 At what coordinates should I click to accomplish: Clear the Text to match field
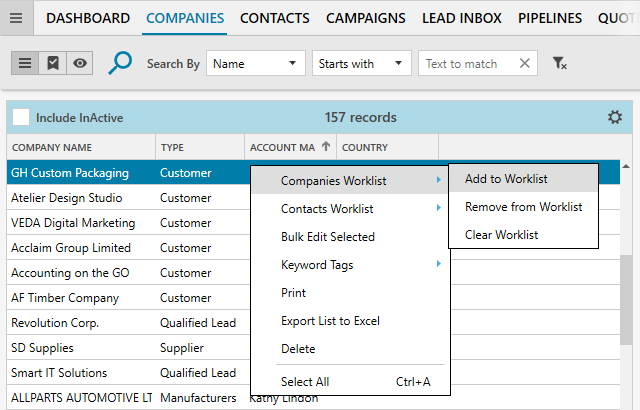524,64
